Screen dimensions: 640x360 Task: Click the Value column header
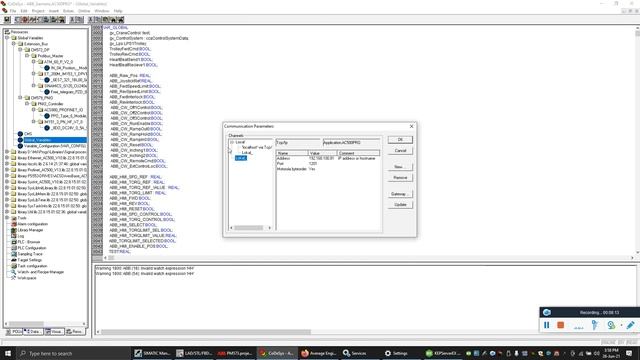coord(323,153)
